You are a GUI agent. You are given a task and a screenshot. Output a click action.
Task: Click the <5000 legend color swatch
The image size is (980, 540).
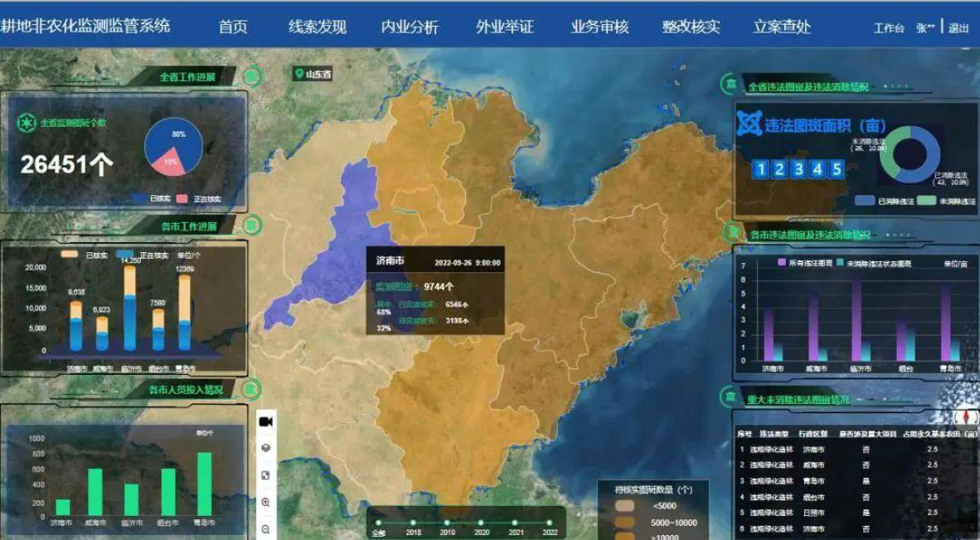click(624, 506)
